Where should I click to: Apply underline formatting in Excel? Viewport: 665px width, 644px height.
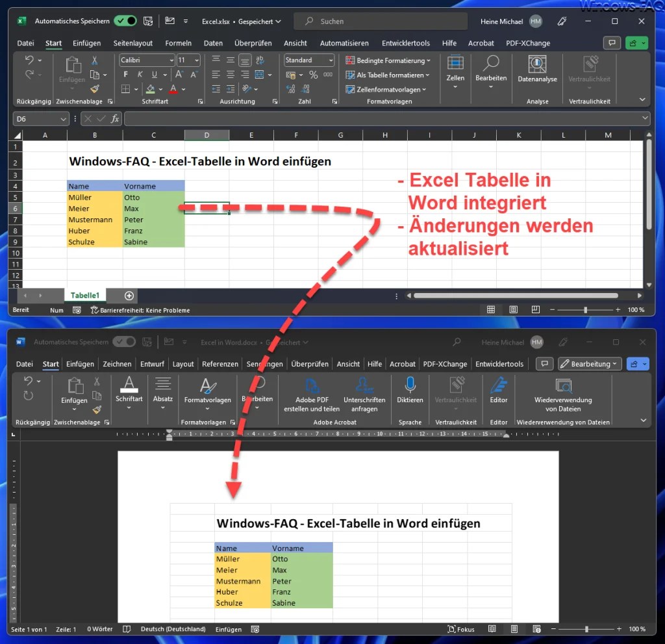tap(153, 73)
